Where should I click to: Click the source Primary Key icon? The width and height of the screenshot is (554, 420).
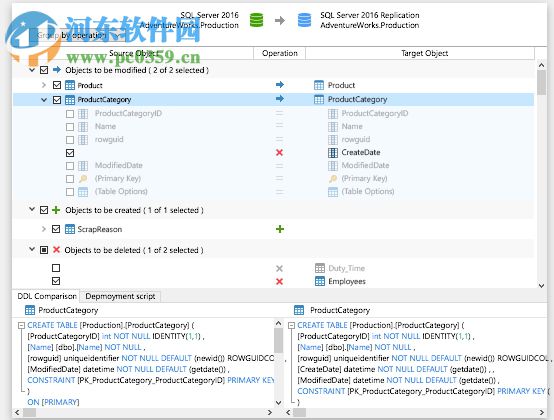(x=83, y=179)
